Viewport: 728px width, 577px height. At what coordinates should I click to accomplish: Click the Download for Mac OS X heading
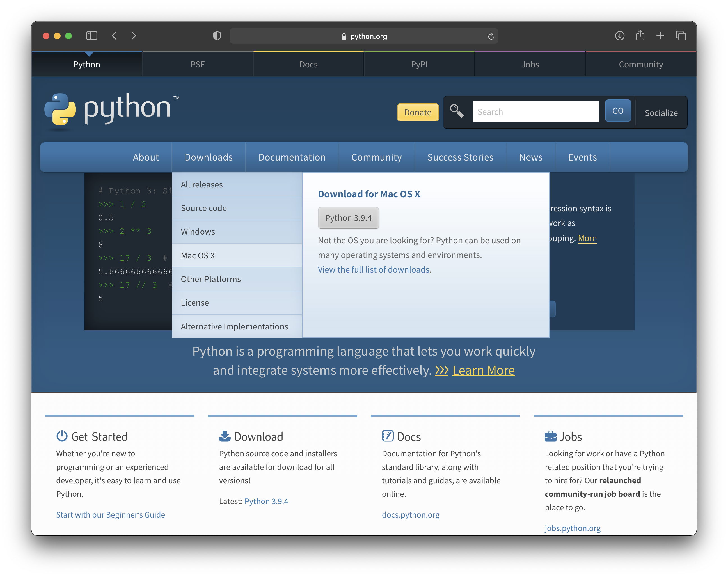[369, 194]
